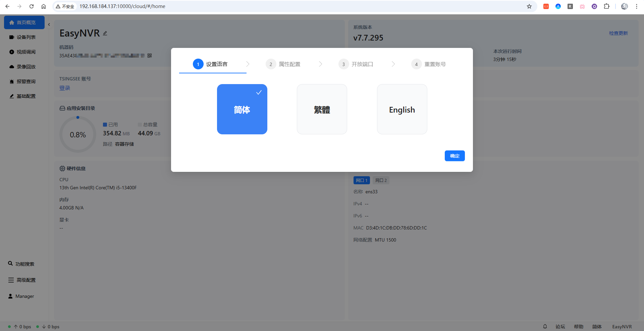
Task: Select the 简体 language option
Action: pyautogui.click(x=242, y=109)
